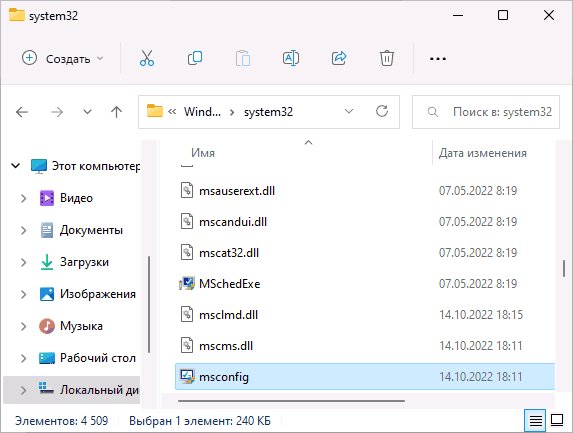Switch to details view layout icon

(x=535, y=421)
